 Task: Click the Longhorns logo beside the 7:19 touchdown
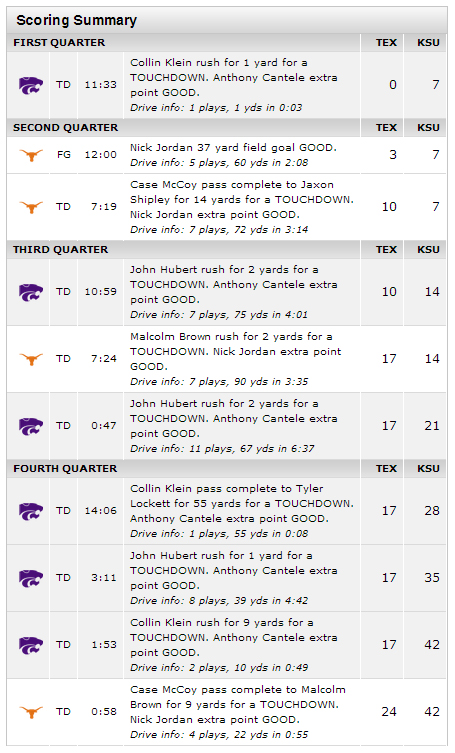pos(31,207)
